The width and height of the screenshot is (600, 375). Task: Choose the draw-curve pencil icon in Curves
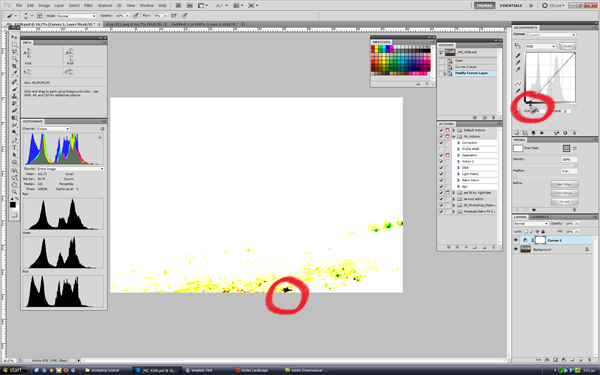[518, 91]
